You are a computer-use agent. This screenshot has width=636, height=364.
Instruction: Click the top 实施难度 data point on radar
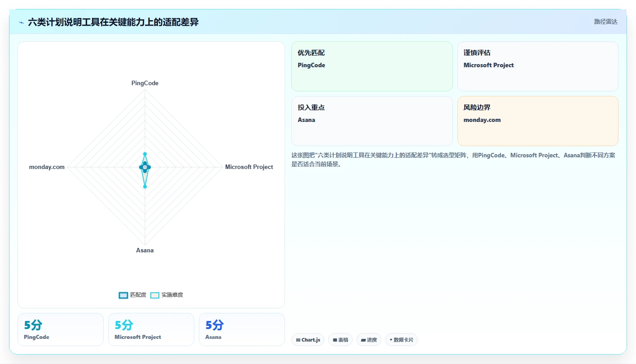coord(145,154)
